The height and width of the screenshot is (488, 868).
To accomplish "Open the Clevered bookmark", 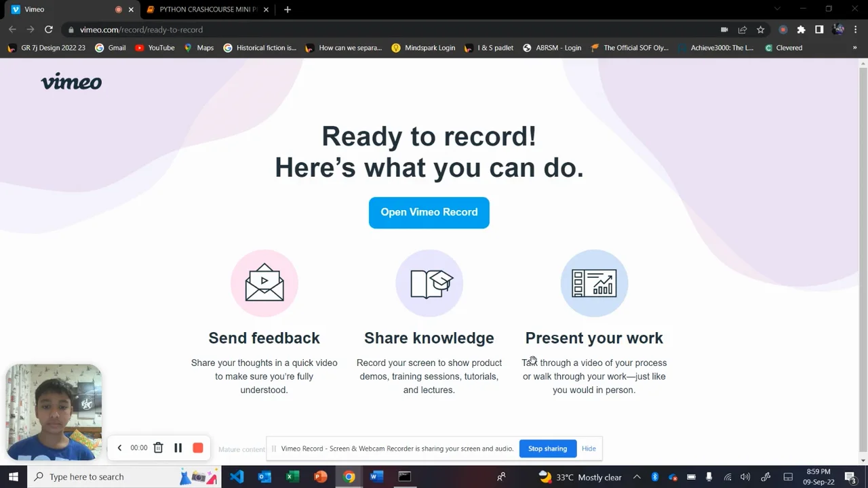I will tap(783, 48).
